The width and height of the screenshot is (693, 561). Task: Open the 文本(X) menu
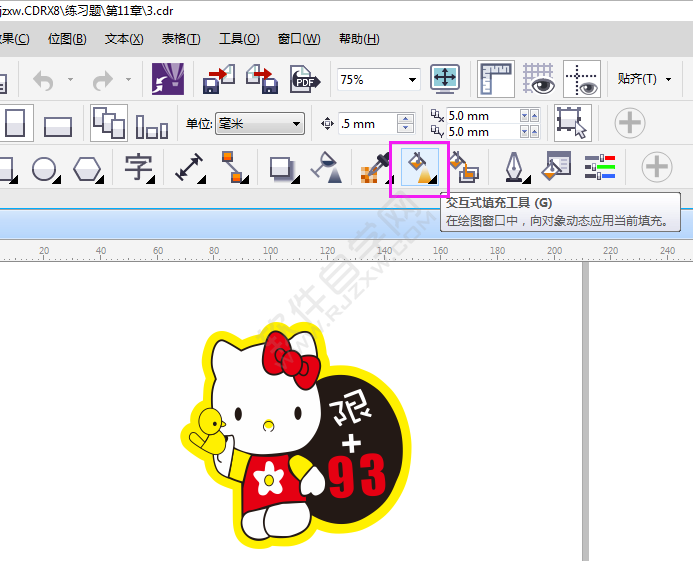coord(124,39)
